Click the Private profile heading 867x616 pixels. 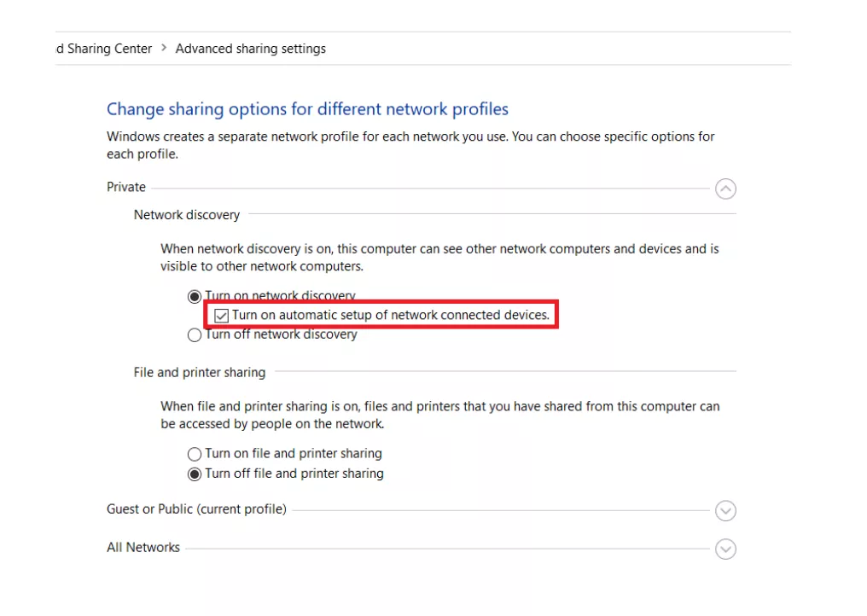tap(126, 187)
